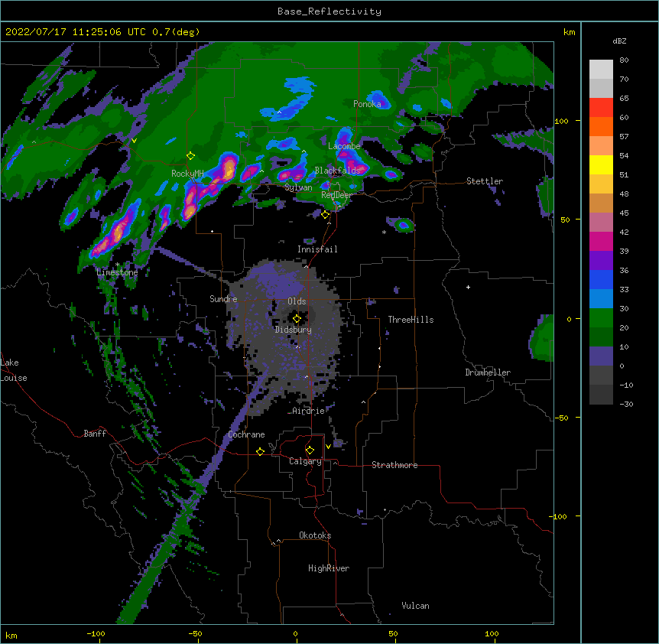Click the yellow diamond marker under Cochrane

pyautogui.click(x=260, y=451)
